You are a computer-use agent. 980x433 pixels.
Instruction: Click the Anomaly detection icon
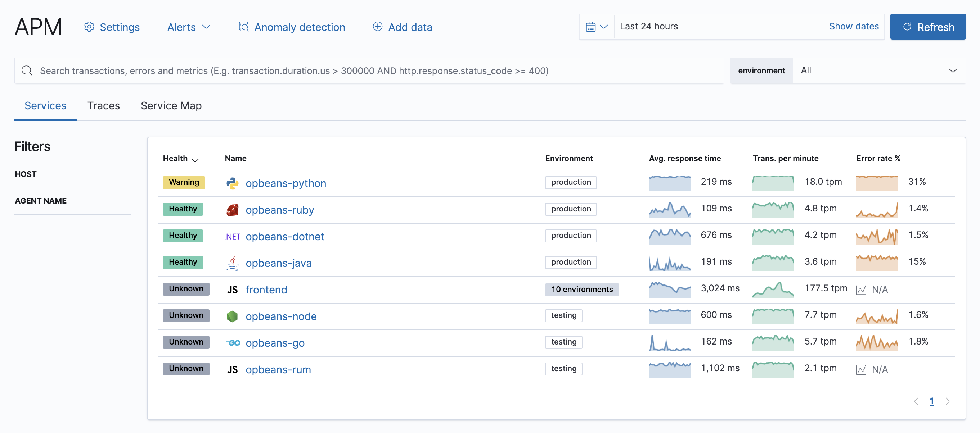point(243,27)
